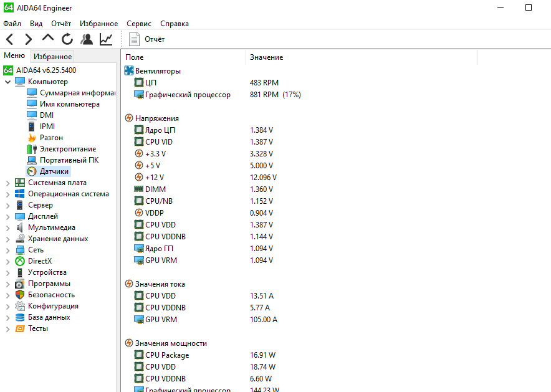The height and width of the screenshot is (392, 551).
Task: Click the AIDA64 v6.25.5400 root icon
Action: pos(8,70)
